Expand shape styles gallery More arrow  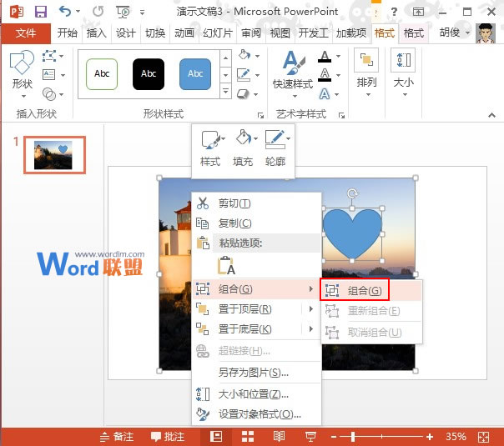point(225,92)
